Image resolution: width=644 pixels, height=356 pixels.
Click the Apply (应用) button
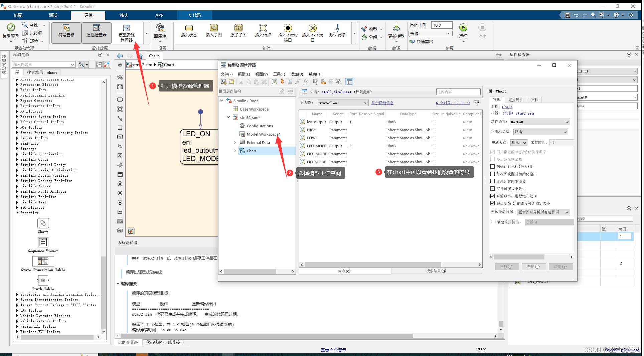(x=560, y=267)
